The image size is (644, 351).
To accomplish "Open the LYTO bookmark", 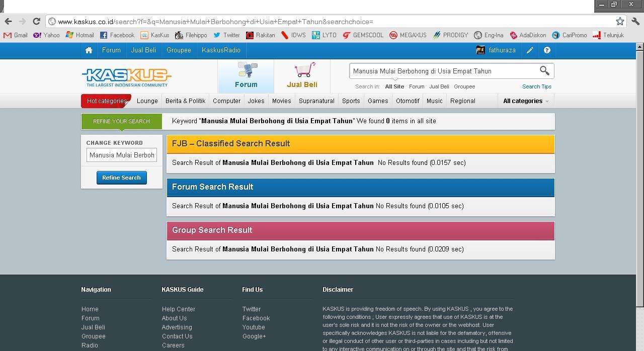I will (x=324, y=35).
